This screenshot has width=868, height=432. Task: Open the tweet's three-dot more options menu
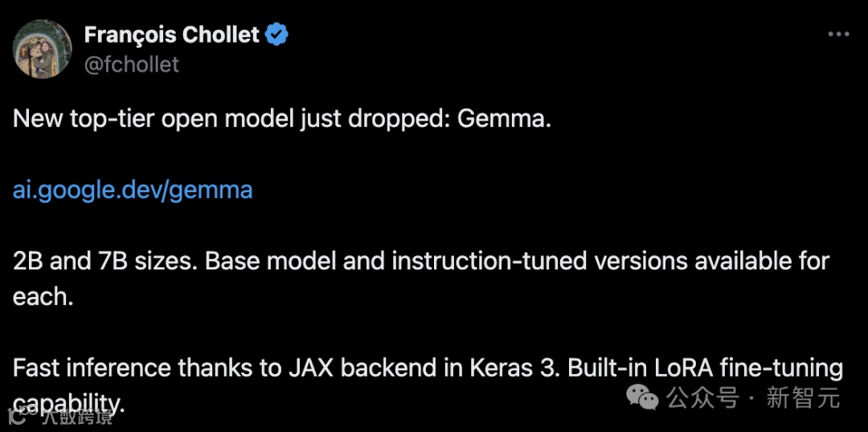click(838, 35)
